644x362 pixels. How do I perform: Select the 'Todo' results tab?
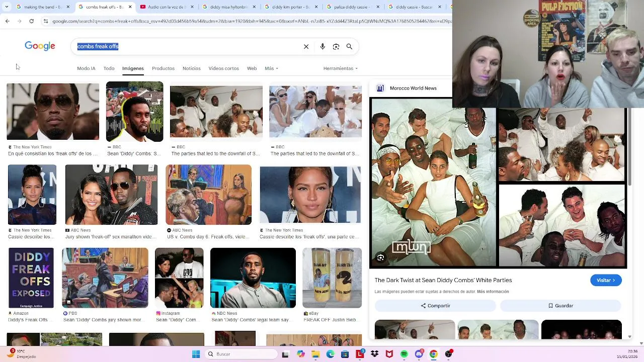point(109,68)
